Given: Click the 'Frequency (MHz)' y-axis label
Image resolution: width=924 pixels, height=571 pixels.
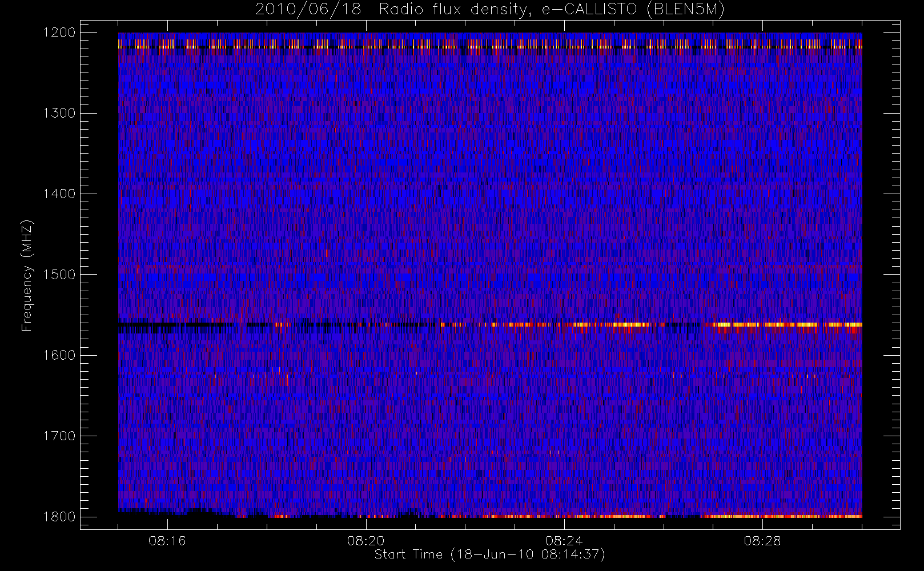Looking at the screenshot, I should coord(27,276).
